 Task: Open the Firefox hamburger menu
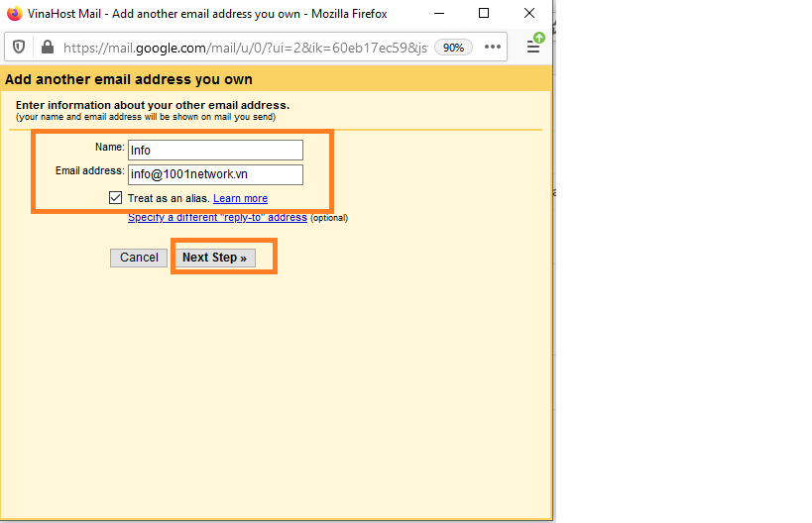[533, 48]
